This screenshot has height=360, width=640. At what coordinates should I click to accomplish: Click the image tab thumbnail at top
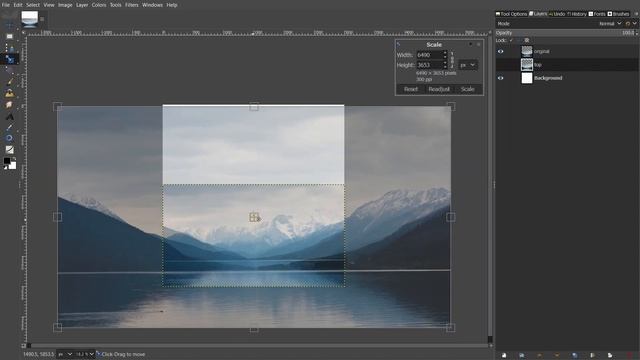[x=29, y=19]
